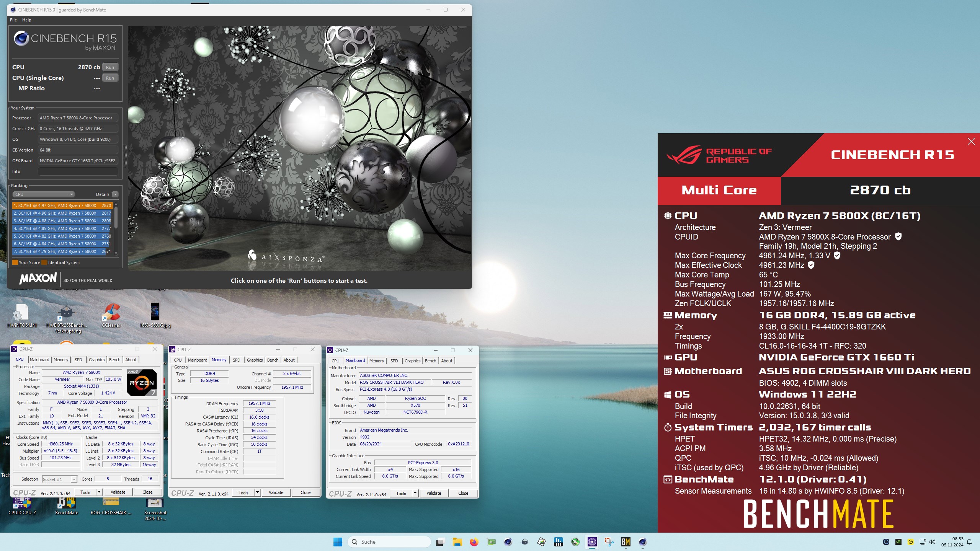Click the BIOS Version value 4902 in CPU-Z
Viewport: 980px width, 551px height.
415,437
